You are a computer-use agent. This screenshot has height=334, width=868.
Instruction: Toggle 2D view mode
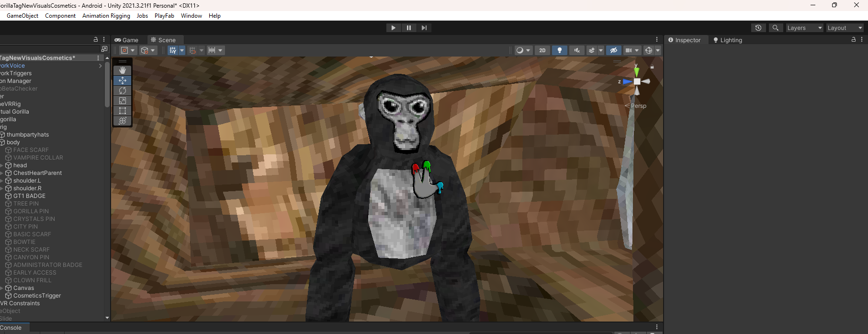coord(542,50)
